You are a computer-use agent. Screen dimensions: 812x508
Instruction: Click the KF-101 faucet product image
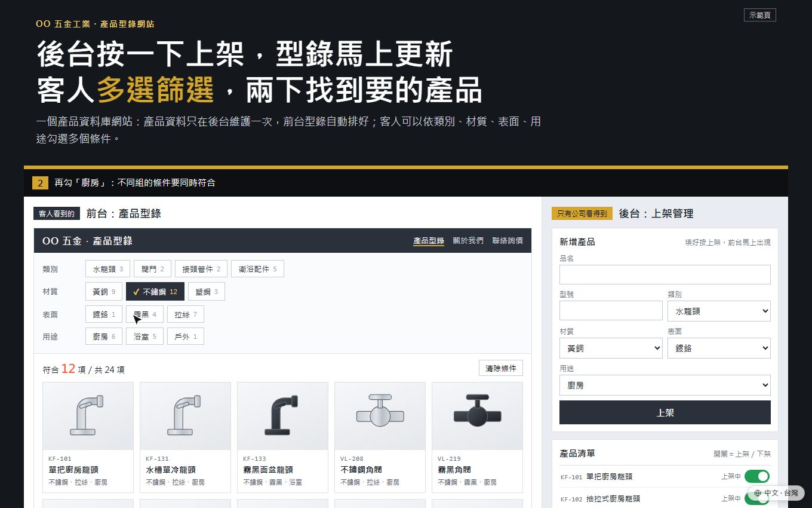(x=88, y=416)
